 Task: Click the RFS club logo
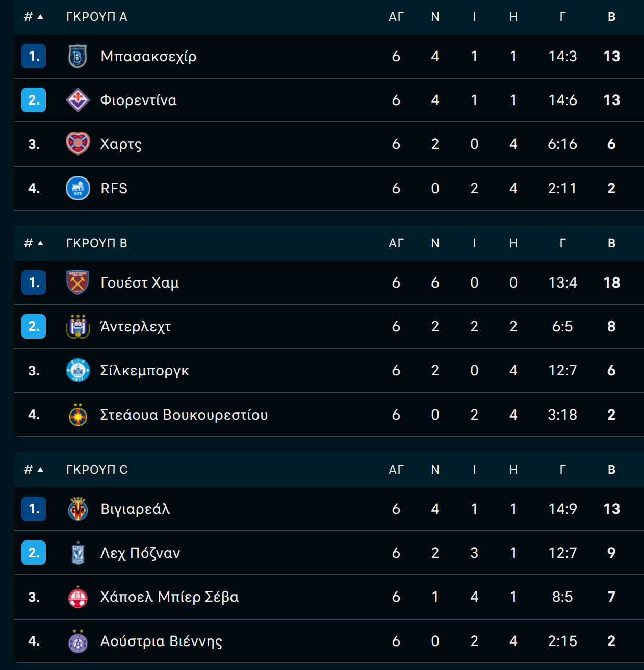[78, 188]
